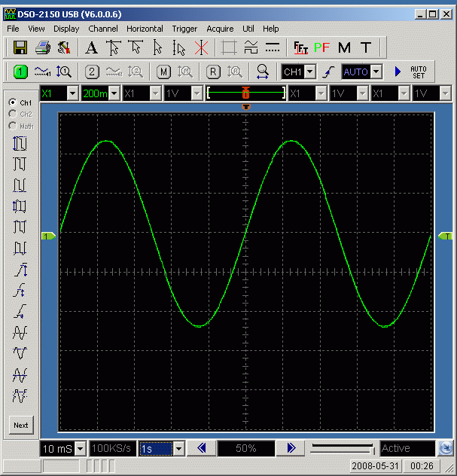Expand the 10 mS timebase dropdown
The height and width of the screenshot is (476, 457).
pyautogui.click(x=81, y=449)
